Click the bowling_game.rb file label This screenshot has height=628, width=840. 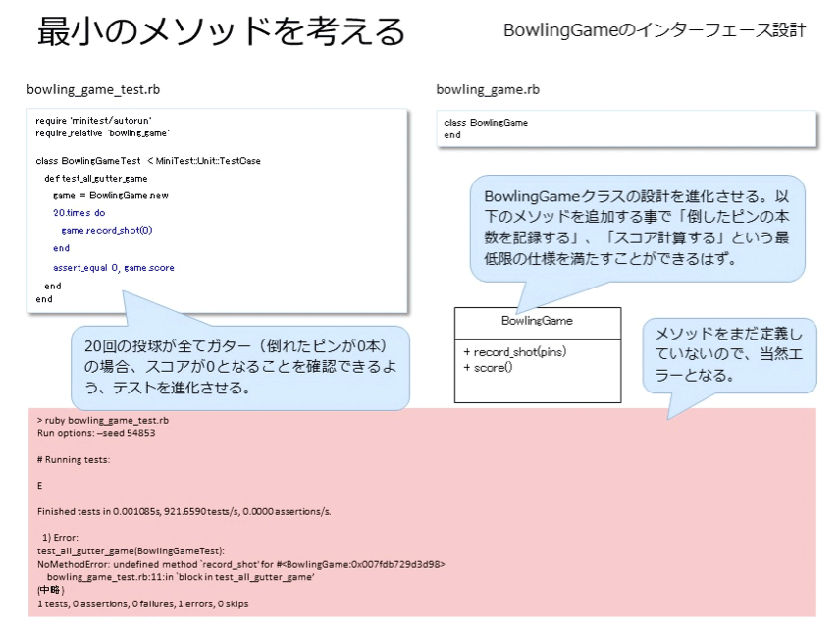point(488,89)
